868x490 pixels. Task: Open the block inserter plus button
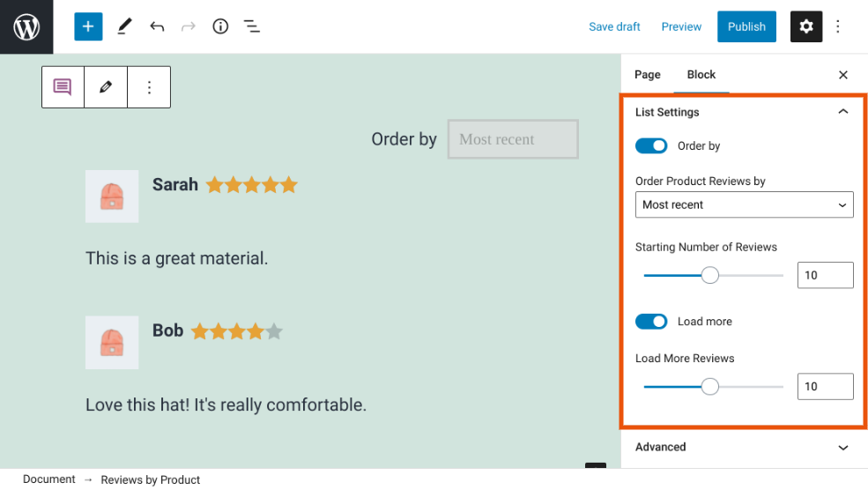pos(88,26)
